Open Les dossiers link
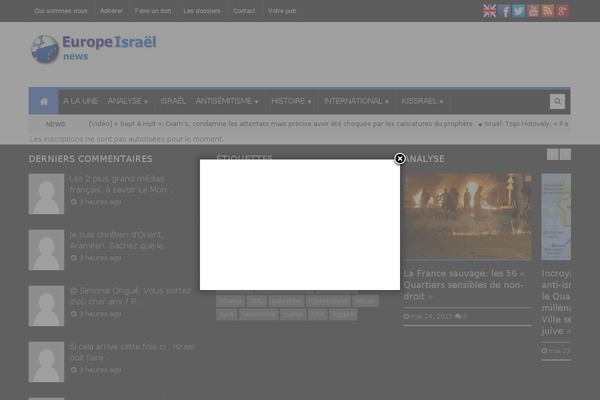This screenshot has width=600, height=400. (202, 11)
